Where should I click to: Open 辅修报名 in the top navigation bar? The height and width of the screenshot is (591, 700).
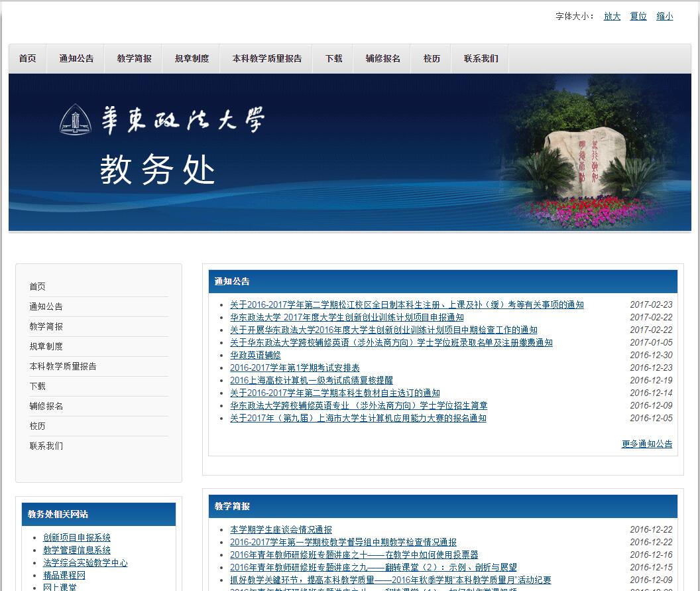coord(382,58)
